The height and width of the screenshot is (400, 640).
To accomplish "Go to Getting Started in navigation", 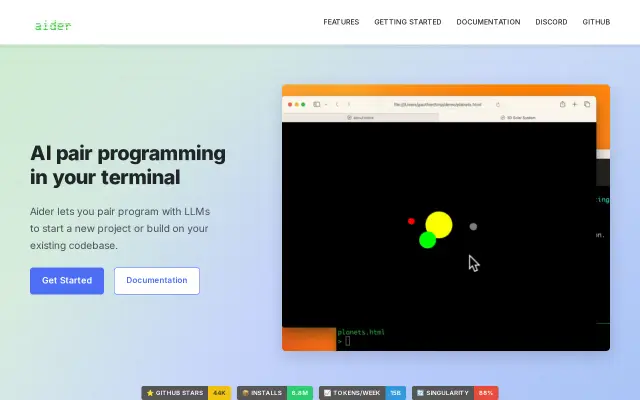I will (408, 22).
